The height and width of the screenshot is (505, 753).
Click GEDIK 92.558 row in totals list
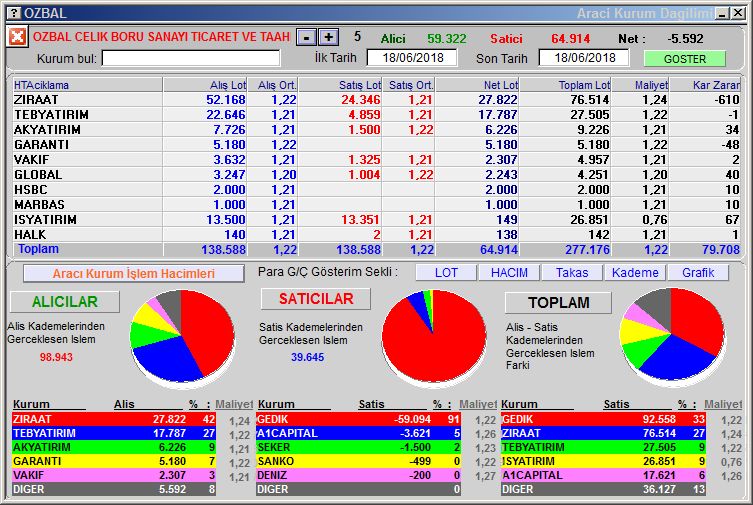[x=603, y=419]
